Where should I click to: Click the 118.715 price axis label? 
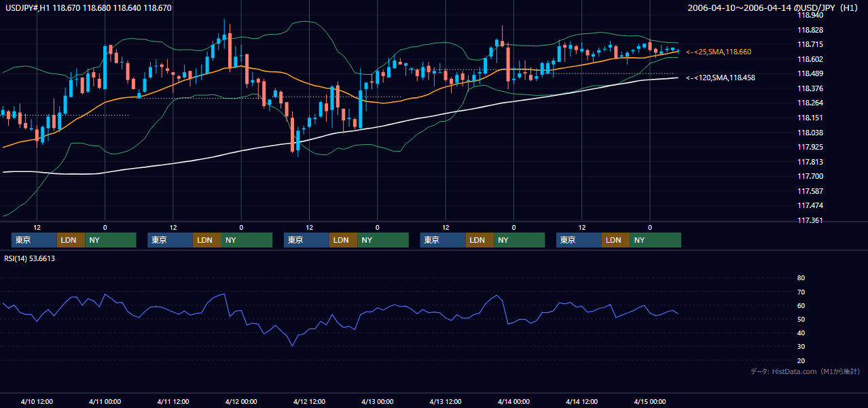tap(810, 45)
